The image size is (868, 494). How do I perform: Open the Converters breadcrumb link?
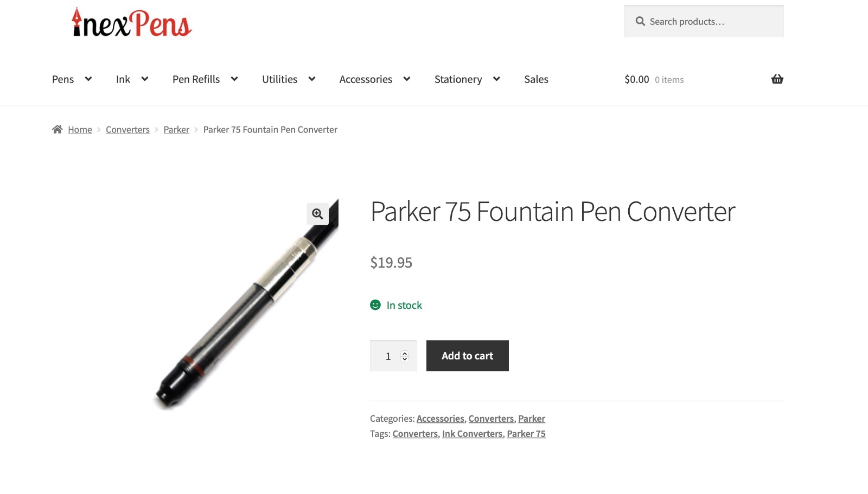click(127, 129)
